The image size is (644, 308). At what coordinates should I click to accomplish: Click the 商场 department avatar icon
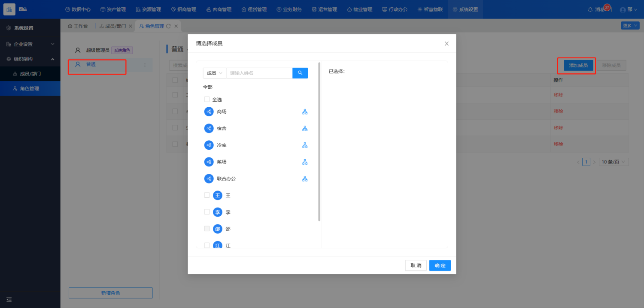209,112
